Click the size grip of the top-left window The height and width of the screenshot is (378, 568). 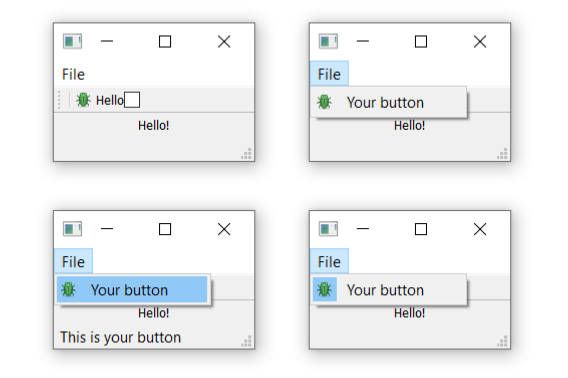point(247,154)
